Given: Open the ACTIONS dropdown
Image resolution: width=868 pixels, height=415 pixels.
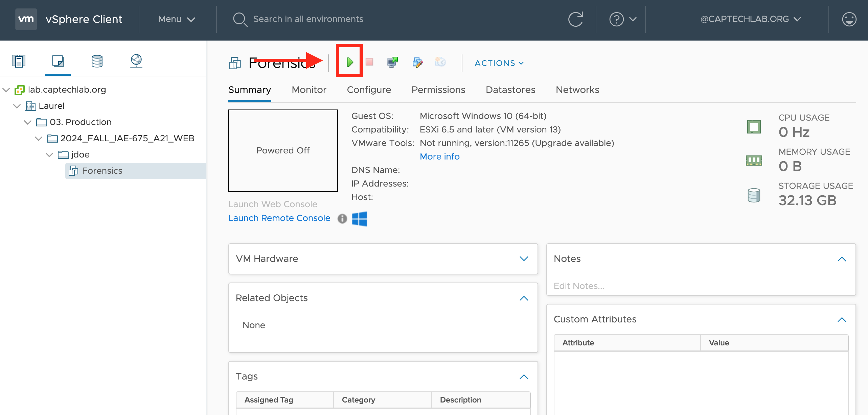Looking at the screenshot, I should pyautogui.click(x=499, y=63).
